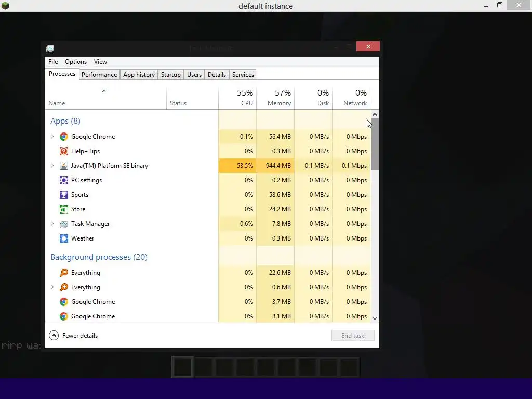Viewport: 532px width, 399px height.
Task: Select the 944.4 MB memory cell
Action: tap(275, 166)
